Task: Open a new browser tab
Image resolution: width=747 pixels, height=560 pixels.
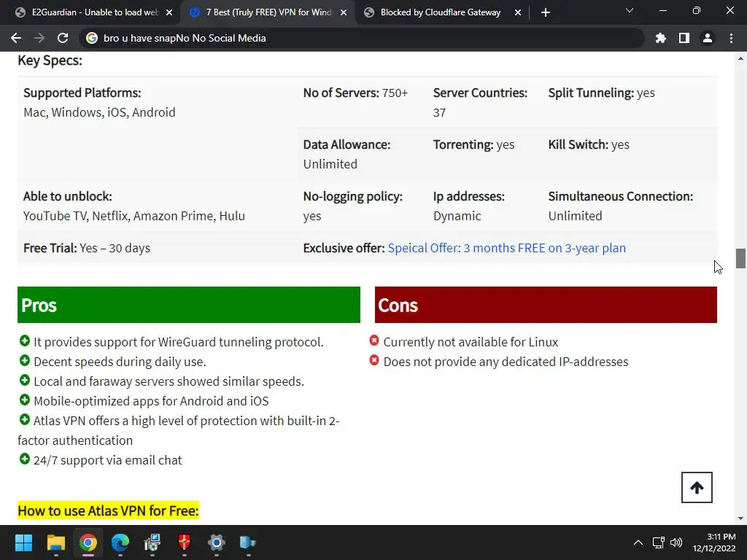Action: (x=546, y=12)
